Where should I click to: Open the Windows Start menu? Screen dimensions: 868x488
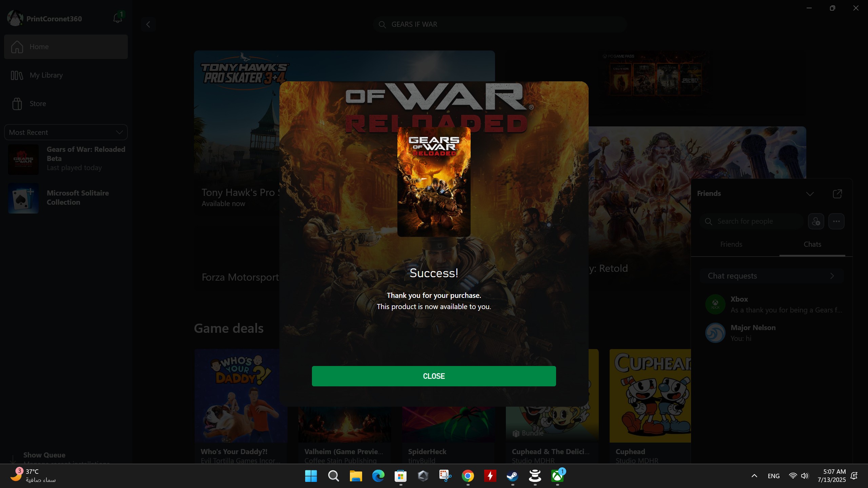tap(311, 476)
